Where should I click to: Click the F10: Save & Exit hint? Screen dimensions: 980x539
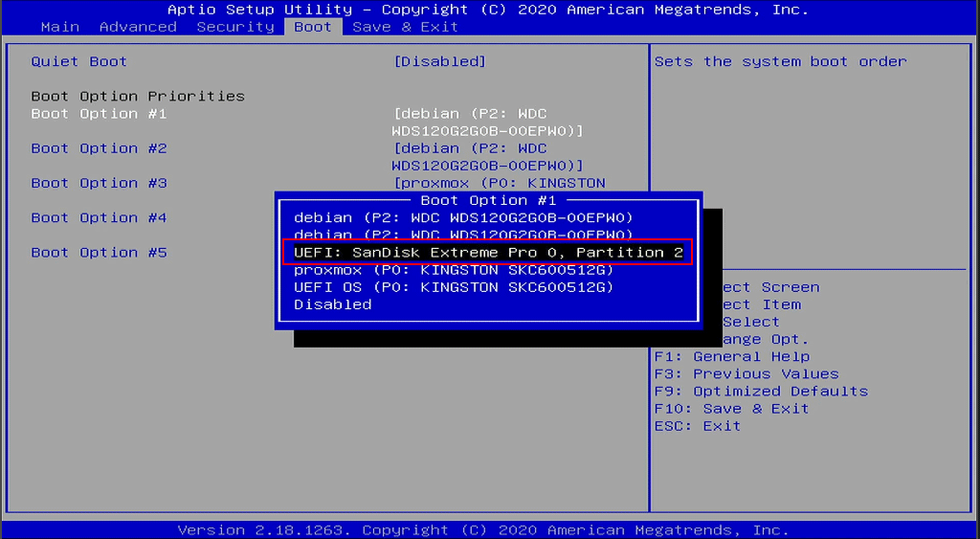[732, 409]
